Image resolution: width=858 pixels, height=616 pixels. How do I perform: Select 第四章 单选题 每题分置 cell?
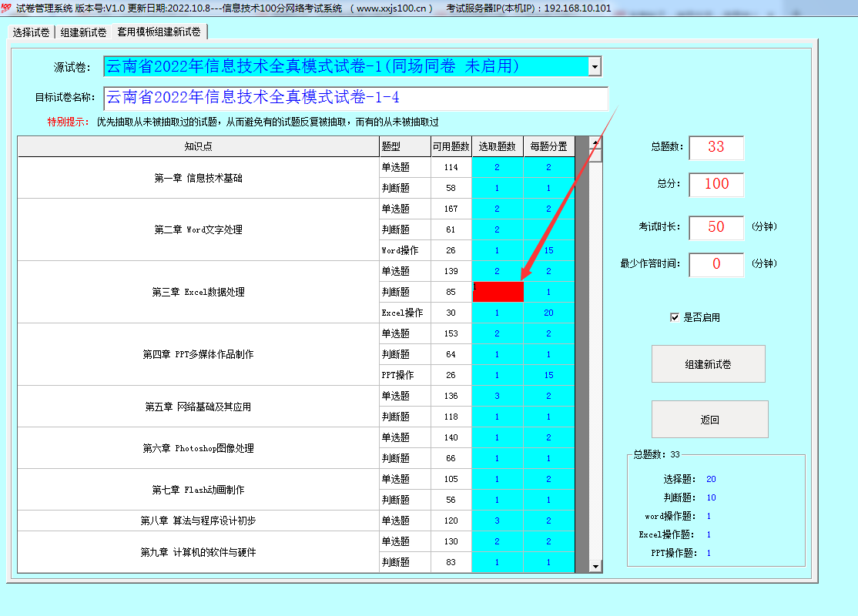(x=549, y=333)
